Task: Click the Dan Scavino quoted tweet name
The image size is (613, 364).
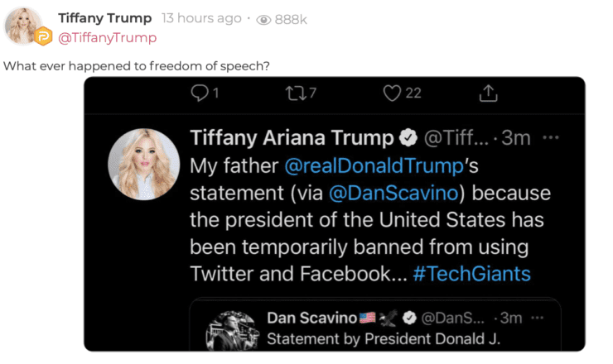Action: 311,318
